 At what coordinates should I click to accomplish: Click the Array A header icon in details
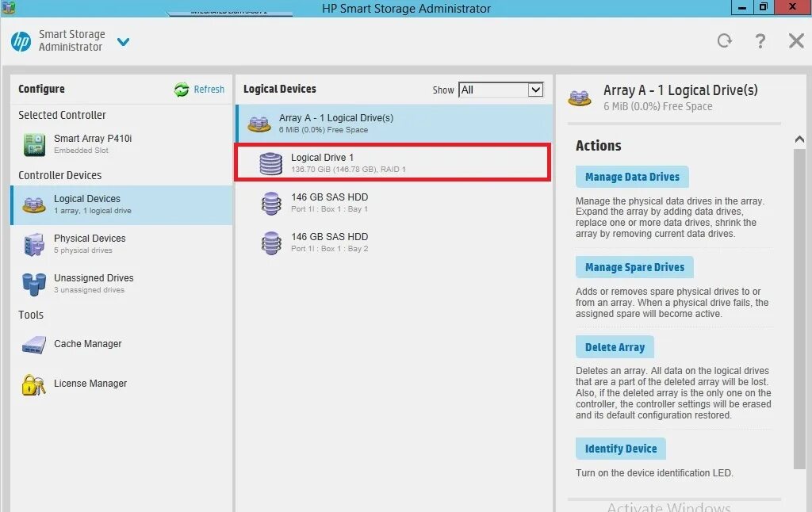[580, 97]
